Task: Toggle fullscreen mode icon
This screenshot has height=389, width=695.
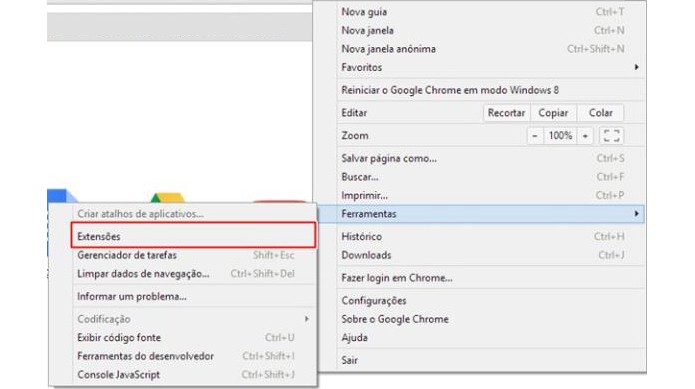Action: 612,136
